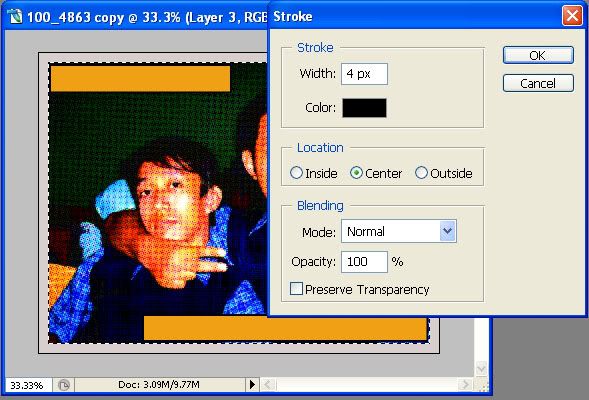Click the status bar preview icon beside 33.33%
Image resolution: width=589 pixels, height=400 pixels.
pos(64,385)
